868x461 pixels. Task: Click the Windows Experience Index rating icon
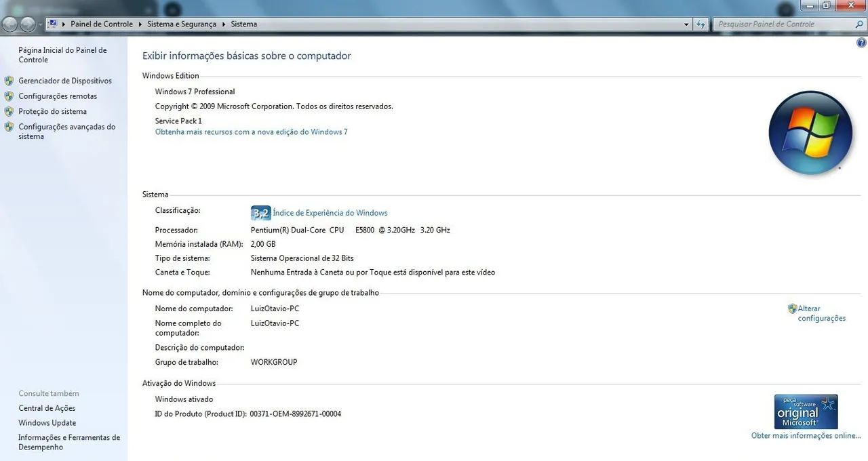pos(261,212)
